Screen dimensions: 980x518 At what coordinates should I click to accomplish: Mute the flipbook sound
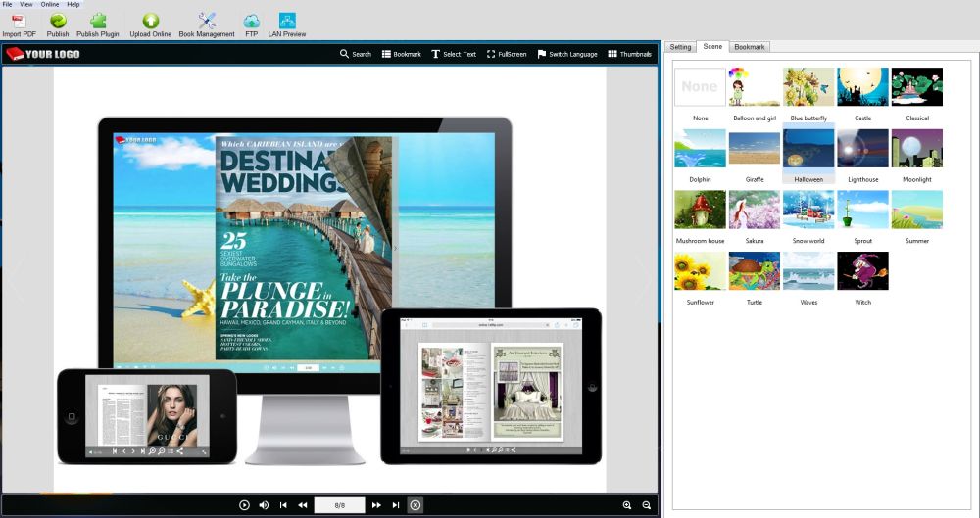tap(264, 505)
